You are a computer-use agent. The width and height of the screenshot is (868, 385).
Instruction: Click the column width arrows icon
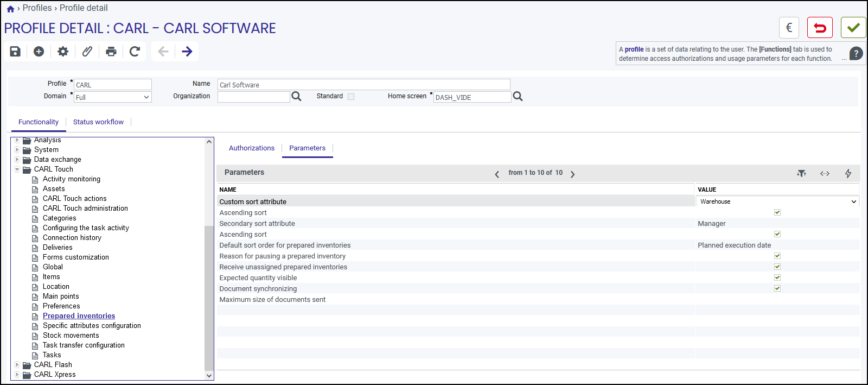click(825, 173)
